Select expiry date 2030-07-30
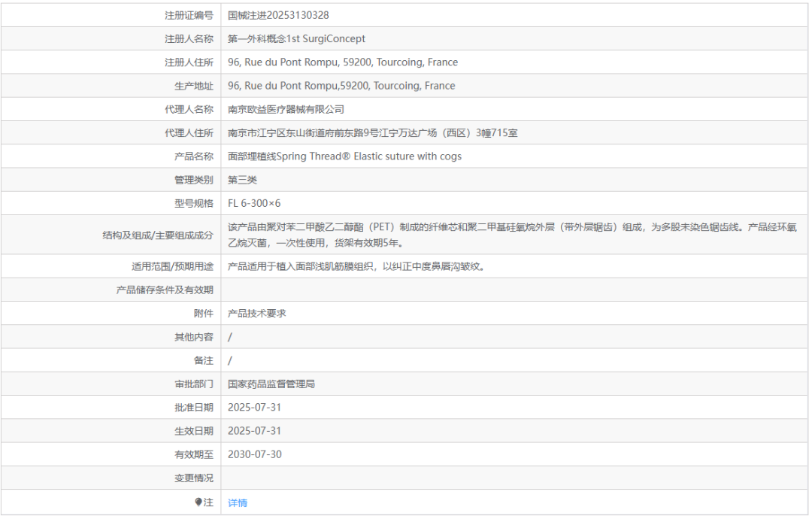This screenshot has height=516, width=812. point(255,454)
